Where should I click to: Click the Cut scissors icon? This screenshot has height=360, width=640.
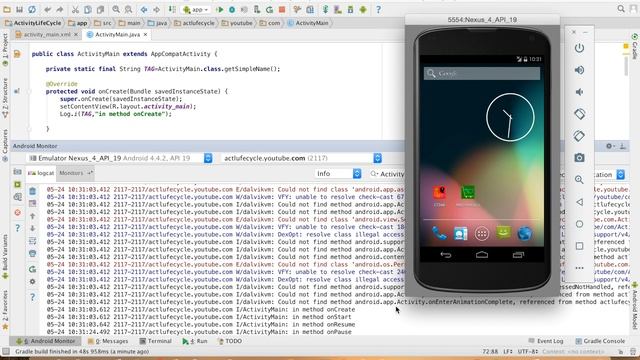click(76, 9)
